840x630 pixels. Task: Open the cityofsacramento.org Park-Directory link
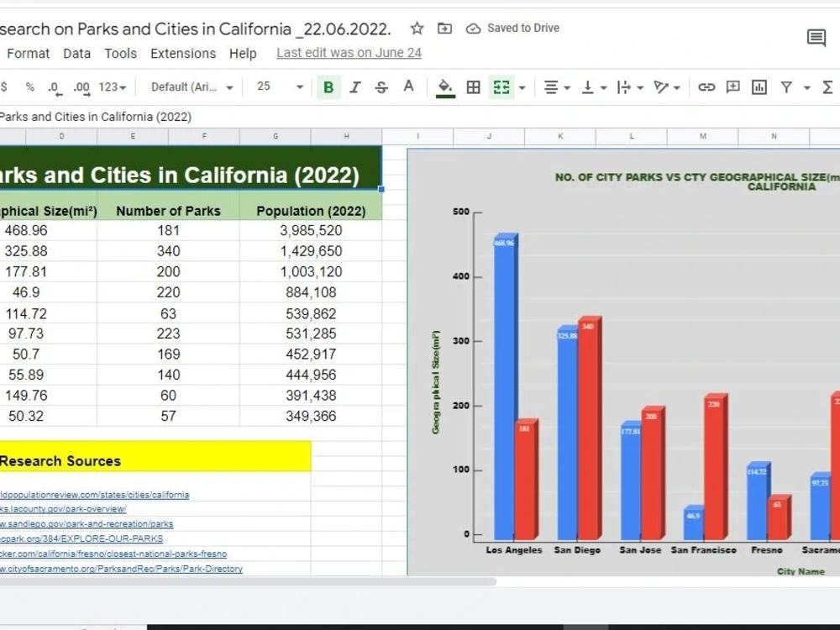tap(121, 569)
